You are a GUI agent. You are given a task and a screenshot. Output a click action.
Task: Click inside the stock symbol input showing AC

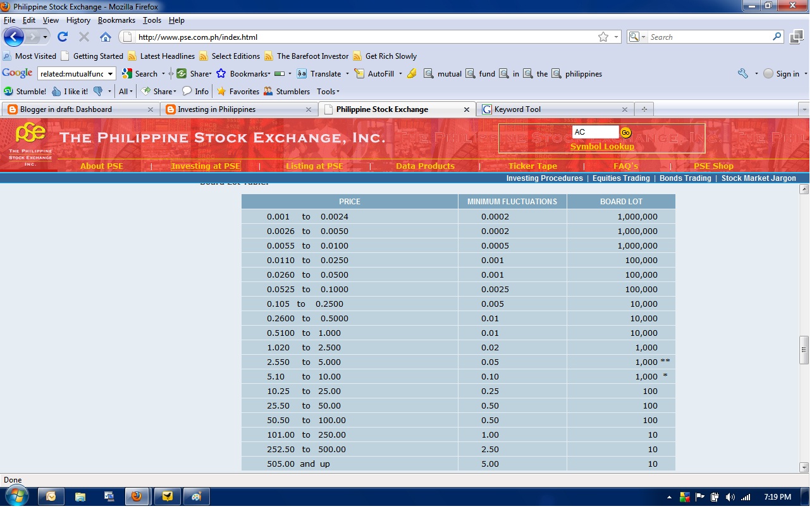[x=594, y=132]
